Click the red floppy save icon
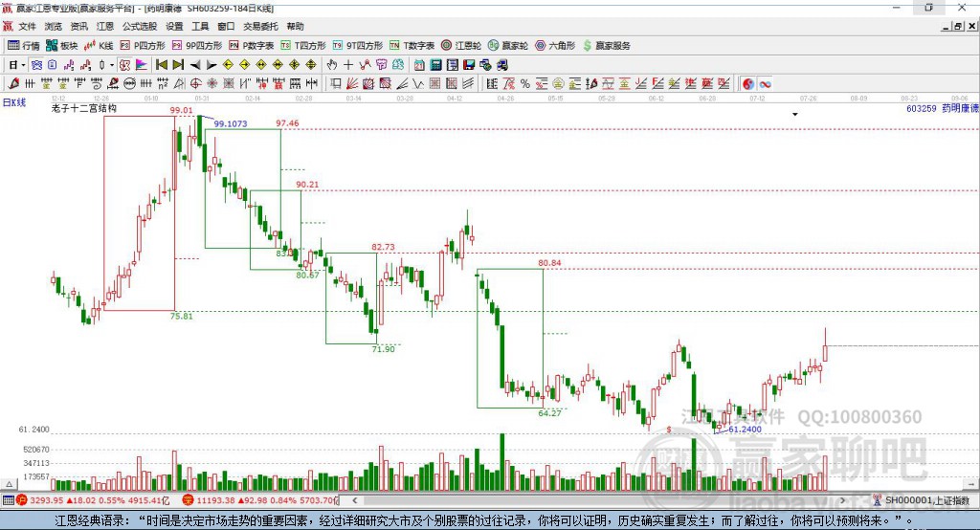This screenshot has height=530, width=980. pyautogui.click(x=470, y=65)
